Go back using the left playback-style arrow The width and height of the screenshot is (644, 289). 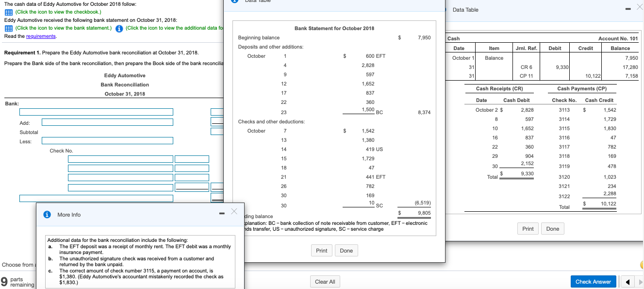[x=628, y=281]
